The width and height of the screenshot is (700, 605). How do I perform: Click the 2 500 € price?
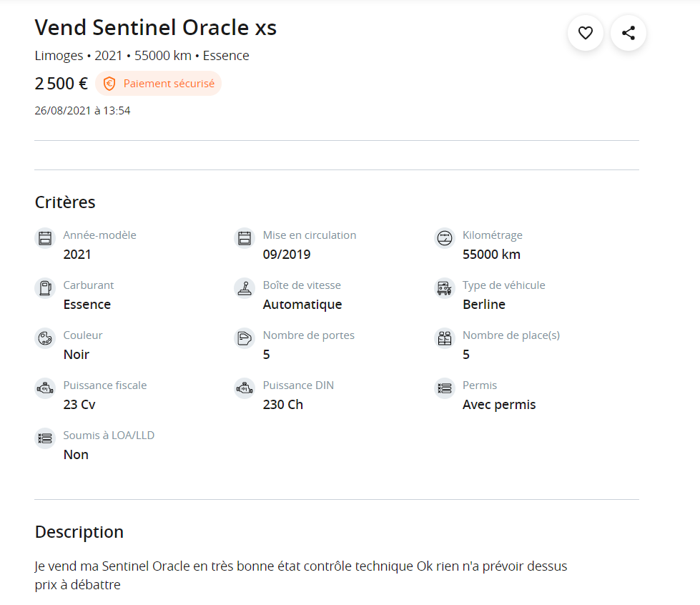click(61, 84)
